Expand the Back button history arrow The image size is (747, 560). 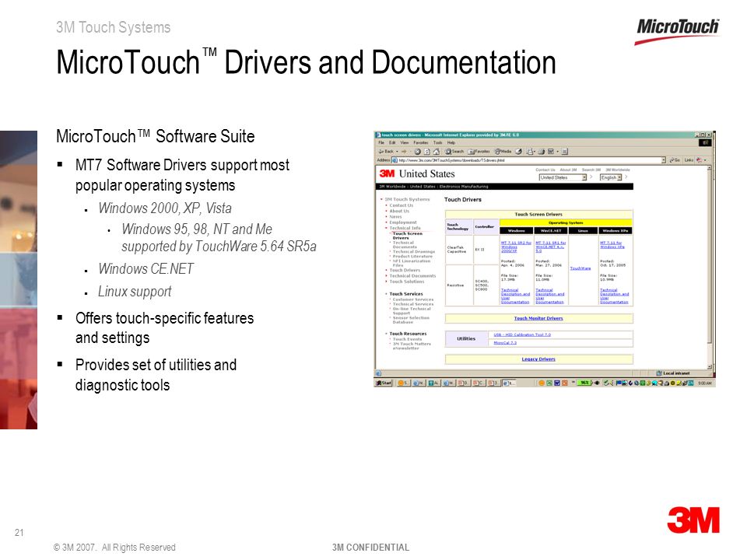(397, 152)
